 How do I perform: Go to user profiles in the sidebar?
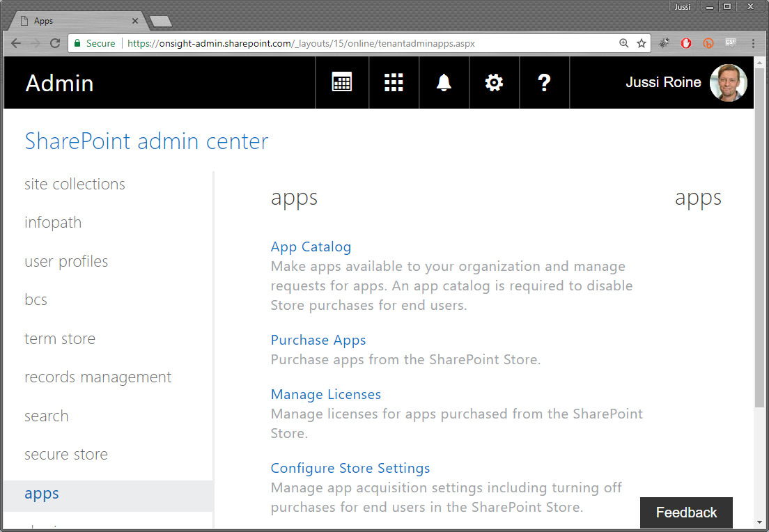click(x=66, y=261)
